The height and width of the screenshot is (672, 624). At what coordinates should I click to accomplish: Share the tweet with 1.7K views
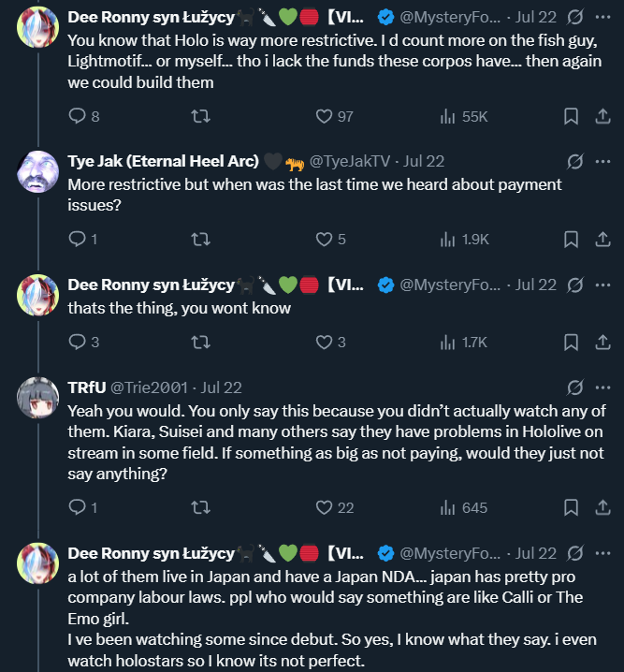(602, 343)
